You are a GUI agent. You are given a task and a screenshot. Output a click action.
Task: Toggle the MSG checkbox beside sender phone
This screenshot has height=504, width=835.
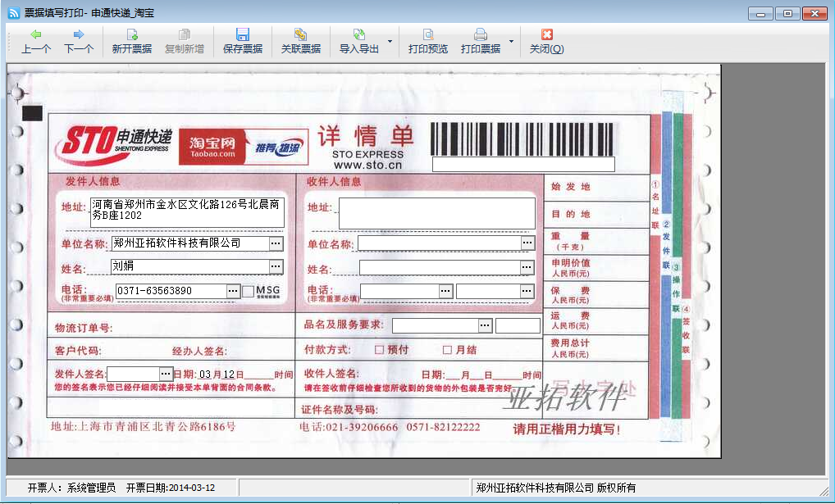tap(249, 291)
